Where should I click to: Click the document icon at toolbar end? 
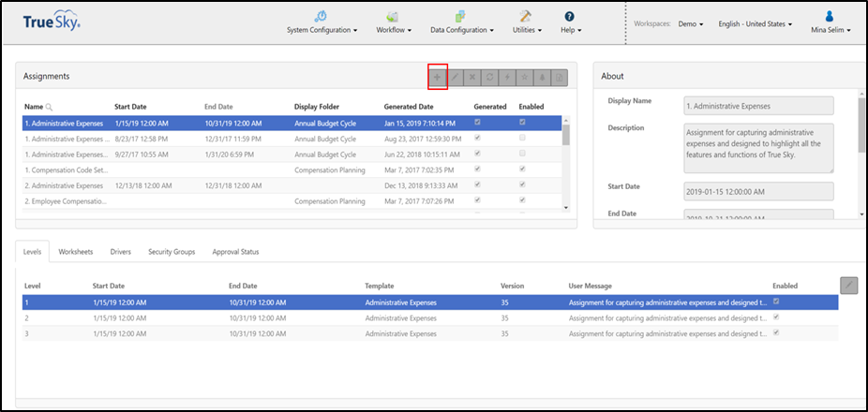pos(559,78)
